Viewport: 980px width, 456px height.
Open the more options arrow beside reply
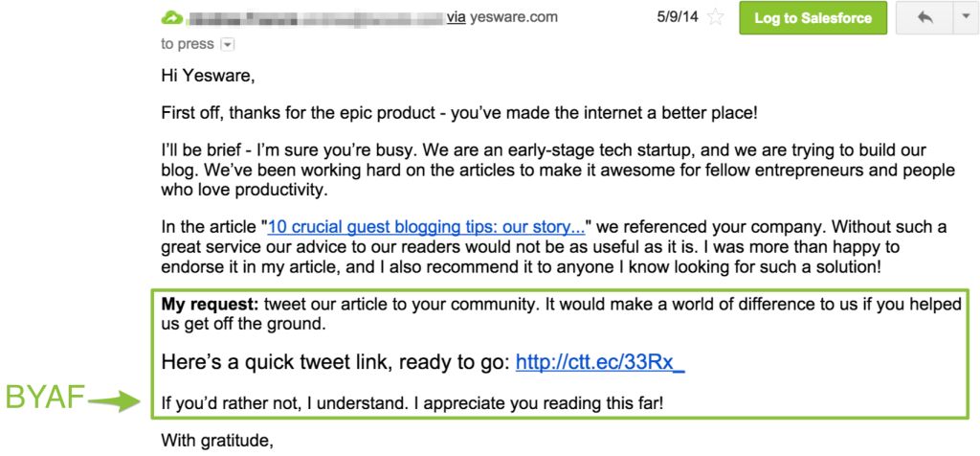(x=961, y=18)
